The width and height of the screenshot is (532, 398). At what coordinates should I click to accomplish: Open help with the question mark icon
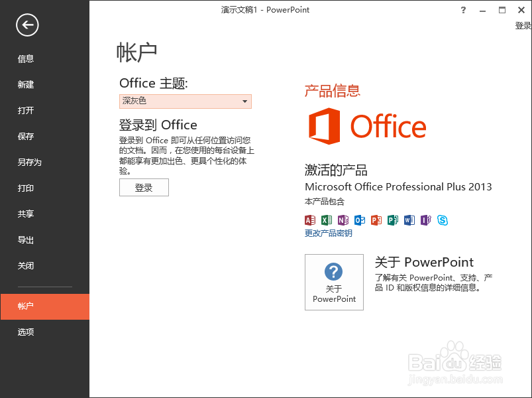463,10
